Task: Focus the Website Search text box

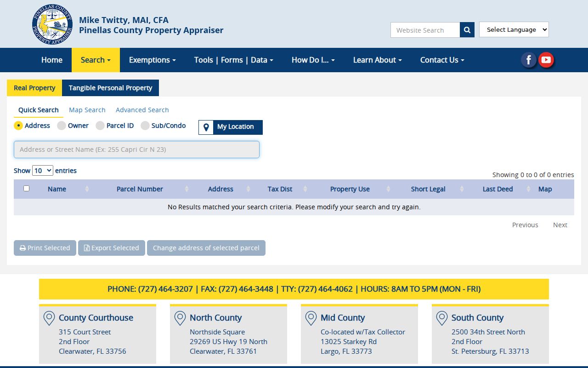Action: 425,30
